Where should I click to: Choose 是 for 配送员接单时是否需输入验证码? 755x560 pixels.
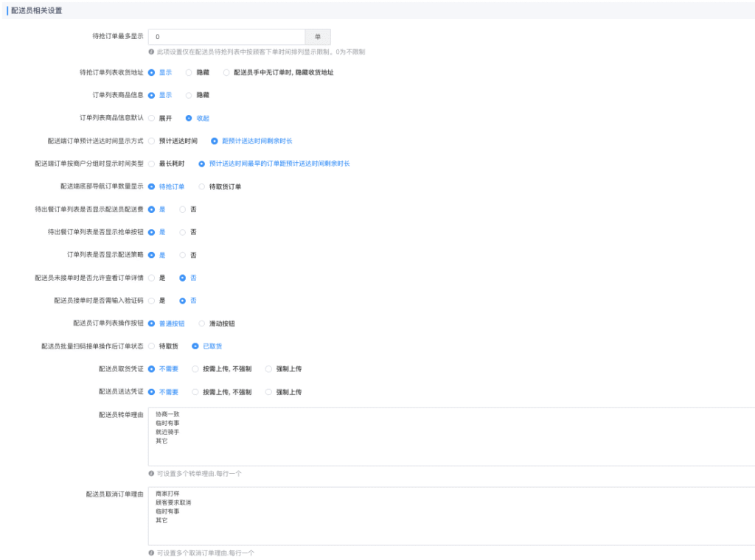tap(152, 301)
